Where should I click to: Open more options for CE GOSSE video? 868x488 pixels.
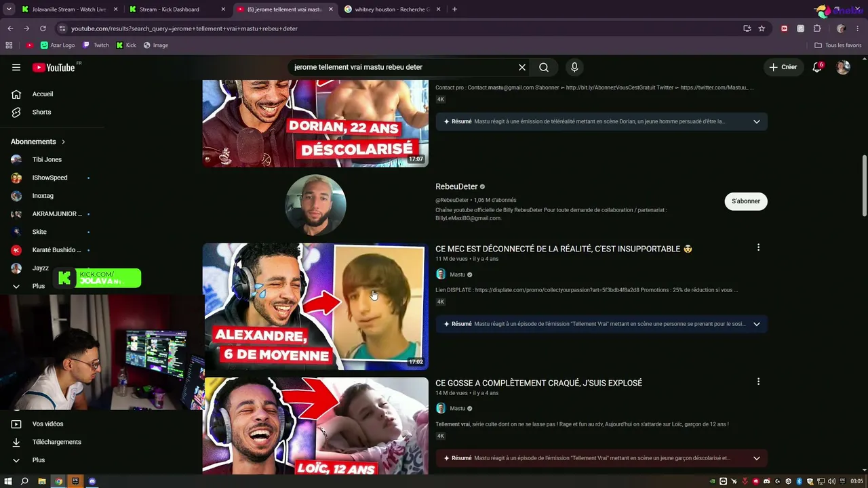pos(758,382)
